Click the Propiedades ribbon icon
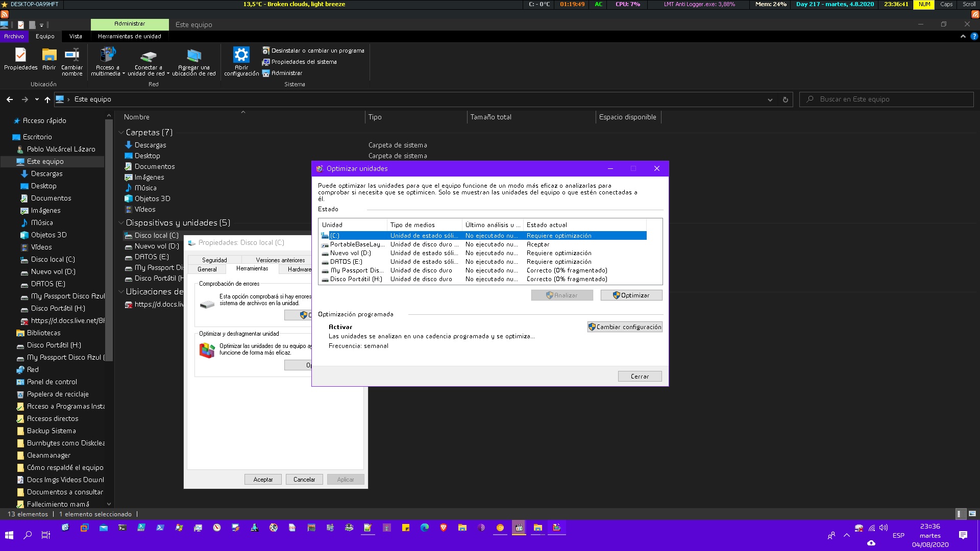This screenshot has width=980, height=551. (20, 55)
